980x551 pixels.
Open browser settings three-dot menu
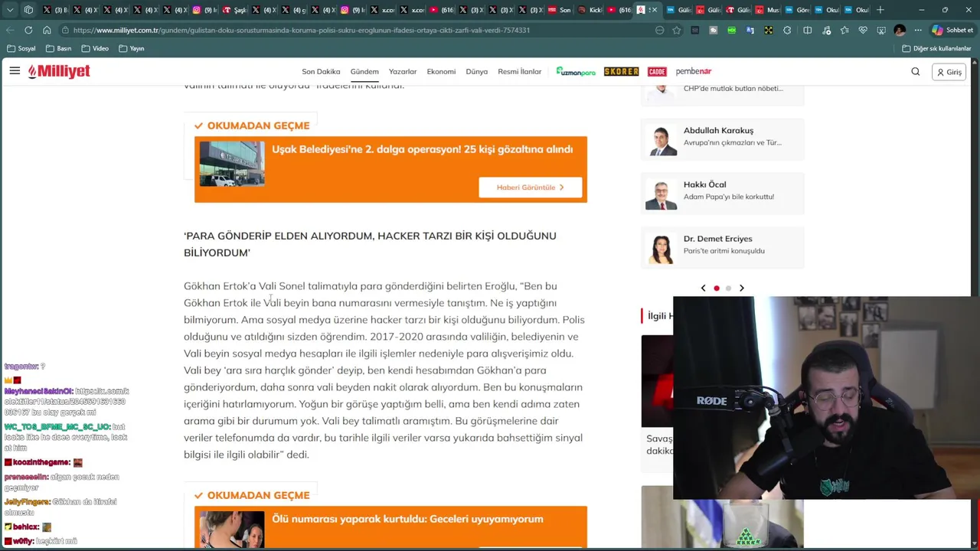[x=918, y=30]
